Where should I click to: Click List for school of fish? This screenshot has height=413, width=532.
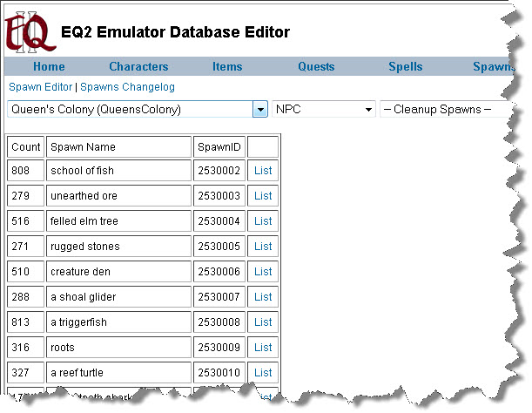tap(263, 171)
